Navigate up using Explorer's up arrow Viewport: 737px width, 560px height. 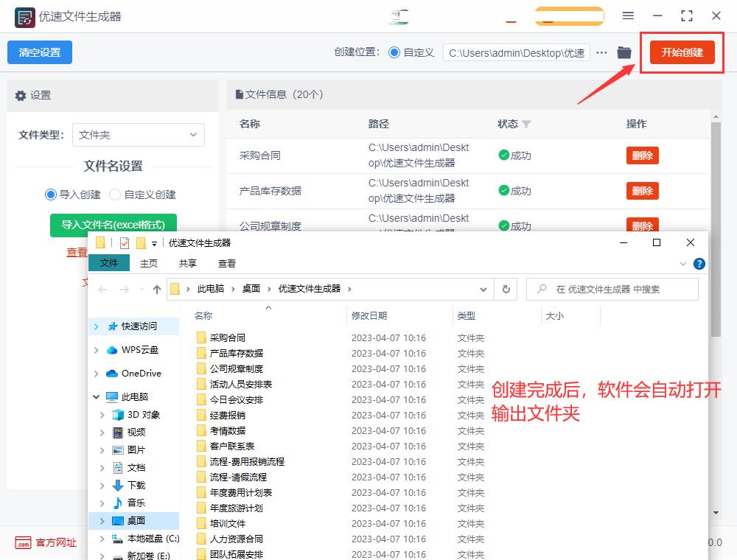tap(156, 289)
